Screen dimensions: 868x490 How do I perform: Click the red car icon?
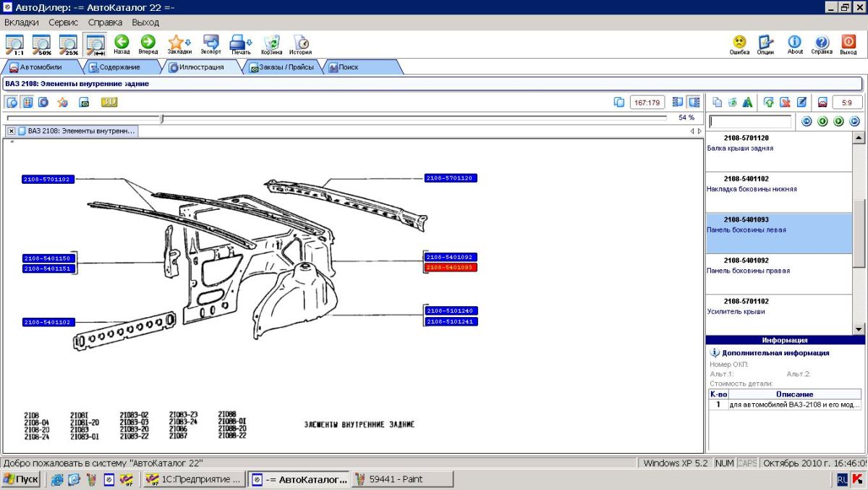[x=822, y=102]
